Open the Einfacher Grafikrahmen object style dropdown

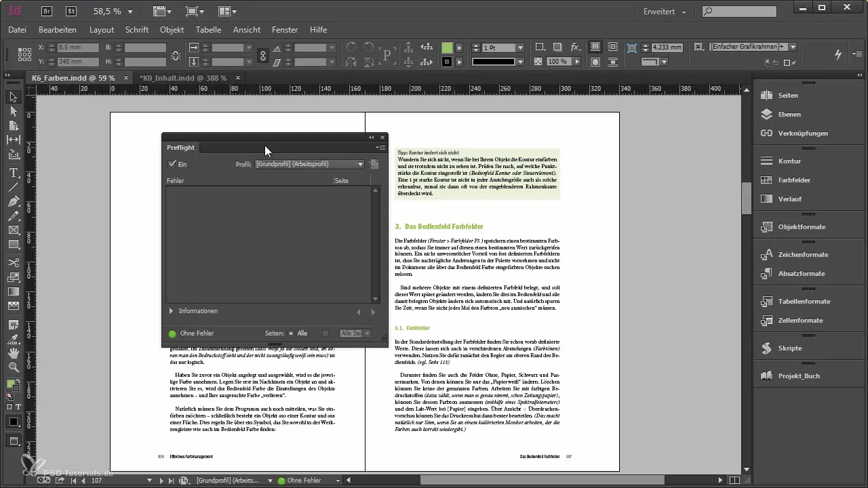pos(792,47)
